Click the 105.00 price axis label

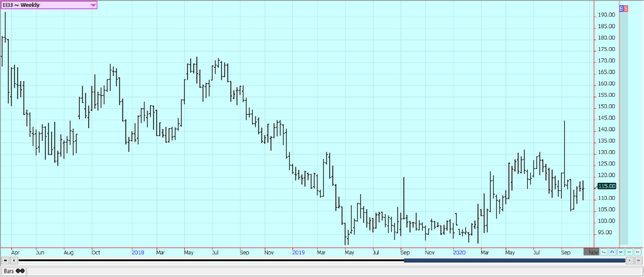(x=607, y=209)
